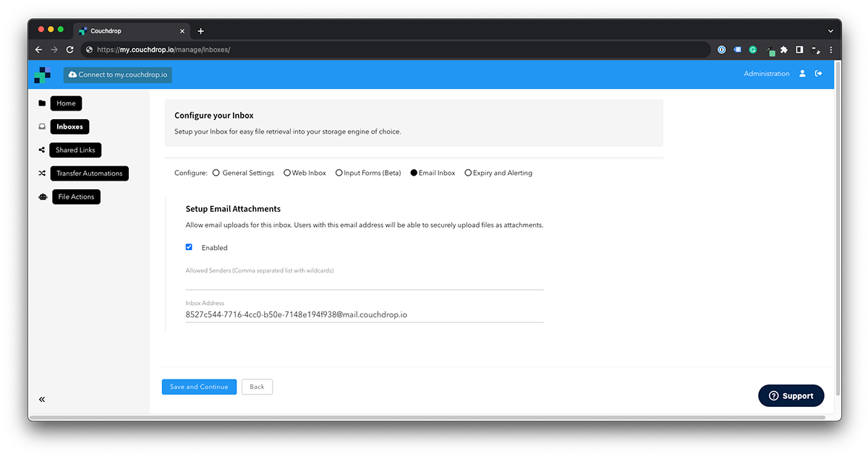Choose the Web Inbox radio option

tap(286, 173)
